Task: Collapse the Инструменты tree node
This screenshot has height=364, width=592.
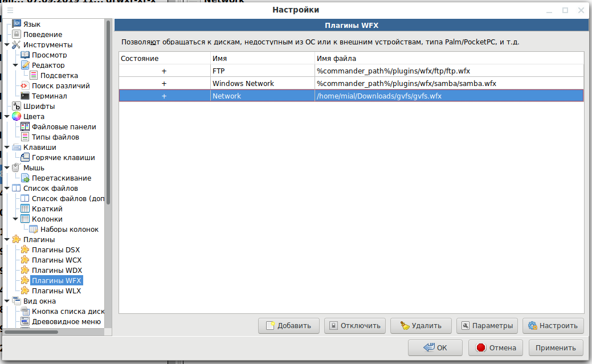Action: coord(7,44)
